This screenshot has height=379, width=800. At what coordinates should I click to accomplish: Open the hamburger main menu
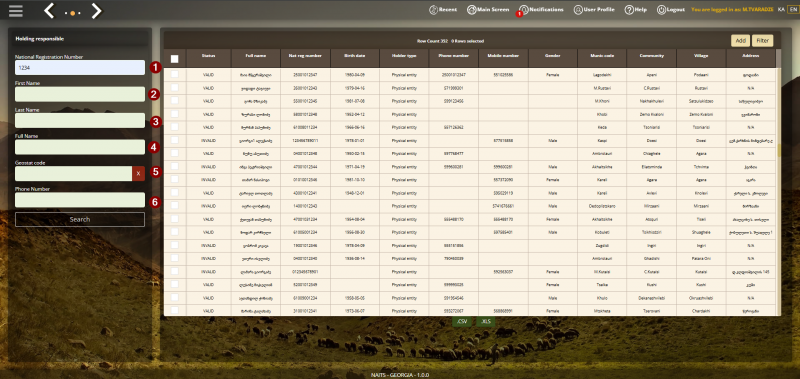[16, 11]
